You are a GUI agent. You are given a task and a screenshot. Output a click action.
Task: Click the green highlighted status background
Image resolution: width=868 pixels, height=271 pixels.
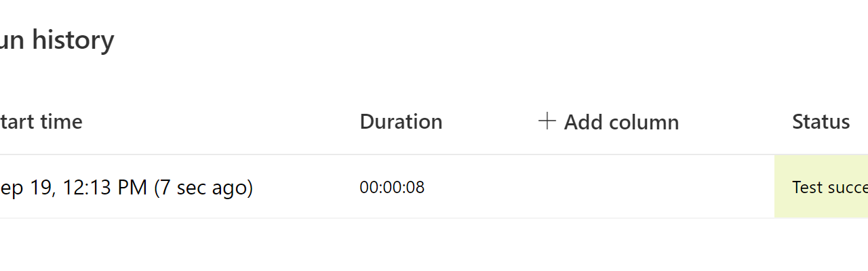point(783,203)
